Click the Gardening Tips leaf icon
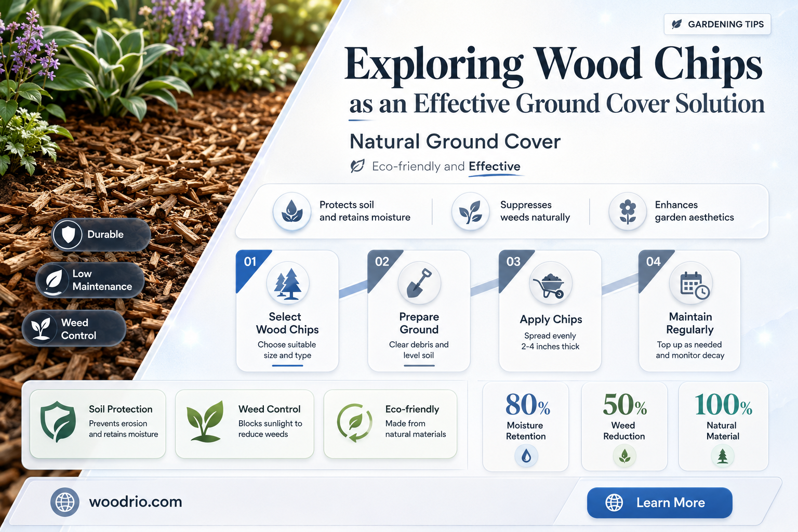Screen dimensions: 798x532 [x=676, y=24]
